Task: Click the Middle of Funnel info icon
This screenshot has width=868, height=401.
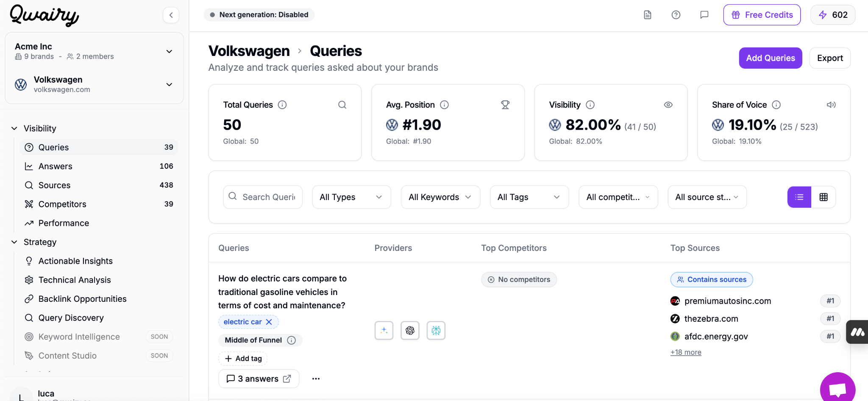Action: click(x=292, y=340)
